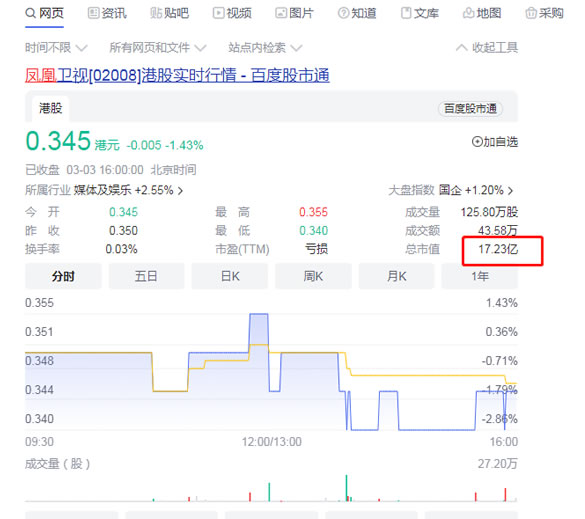Switch chart to 日K view
The image size is (585, 519).
[x=230, y=276]
